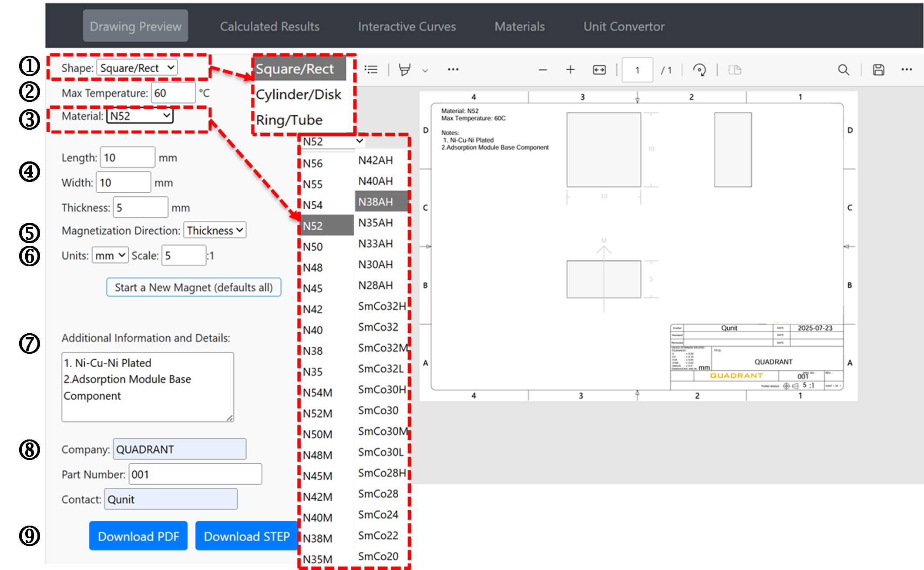Click the PDF table of contents icon
Image resolution: width=924 pixels, height=570 pixels.
pyautogui.click(x=371, y=70)
